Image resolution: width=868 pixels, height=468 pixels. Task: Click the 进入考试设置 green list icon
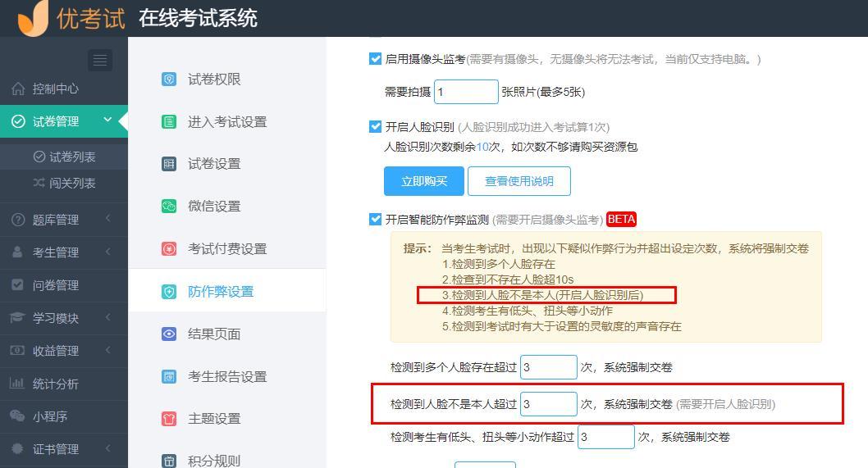click(169, 121)
